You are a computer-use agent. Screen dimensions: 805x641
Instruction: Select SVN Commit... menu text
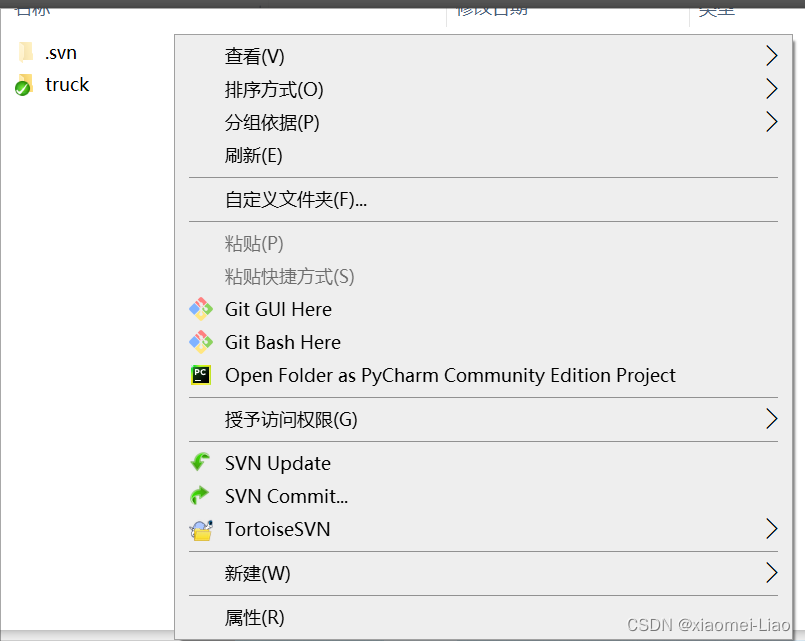pyautogui.click(x=286, y=496)
